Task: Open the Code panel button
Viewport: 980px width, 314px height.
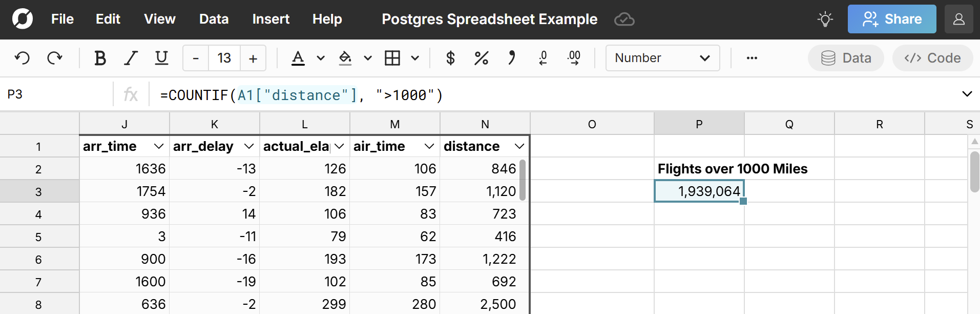Action: [x=932, y=58]
